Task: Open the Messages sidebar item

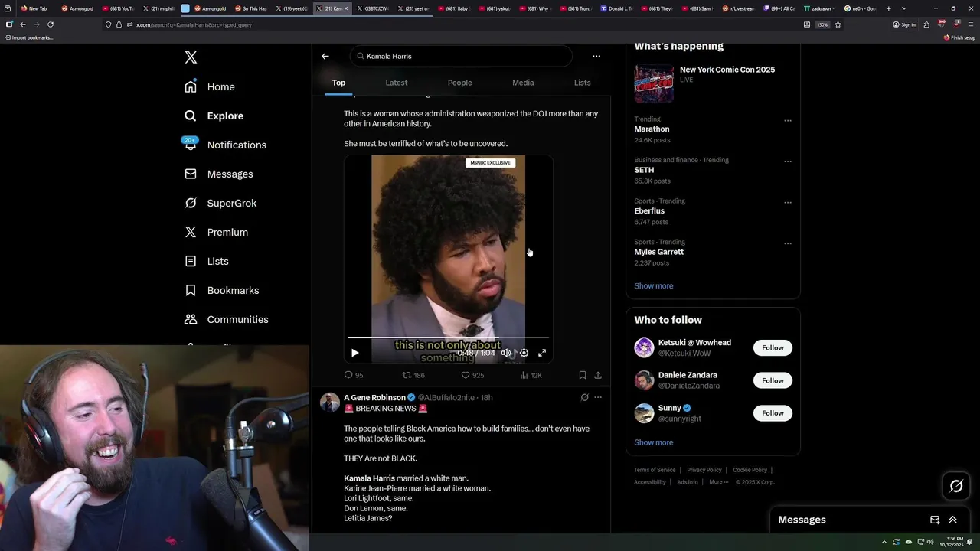Action: [219, 174]
